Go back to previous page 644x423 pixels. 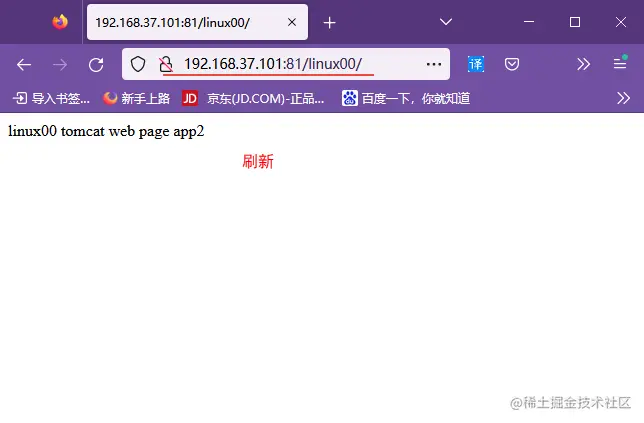tap(24, 64)
